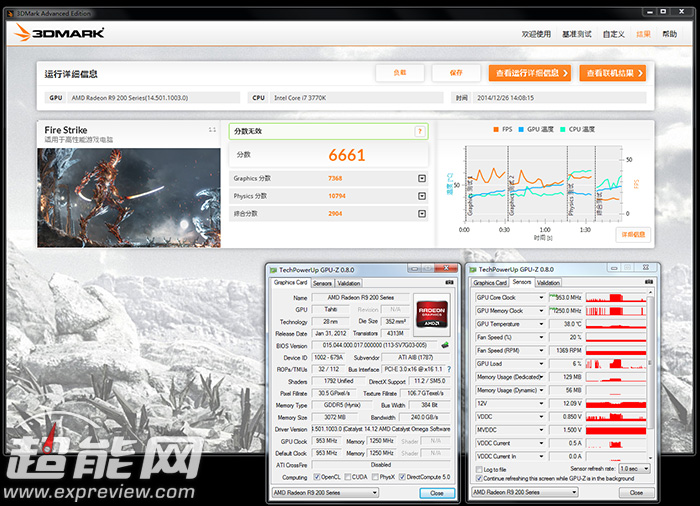700x506 pixels.
Task: Click the 保存 button
Action: click(456, 73)
